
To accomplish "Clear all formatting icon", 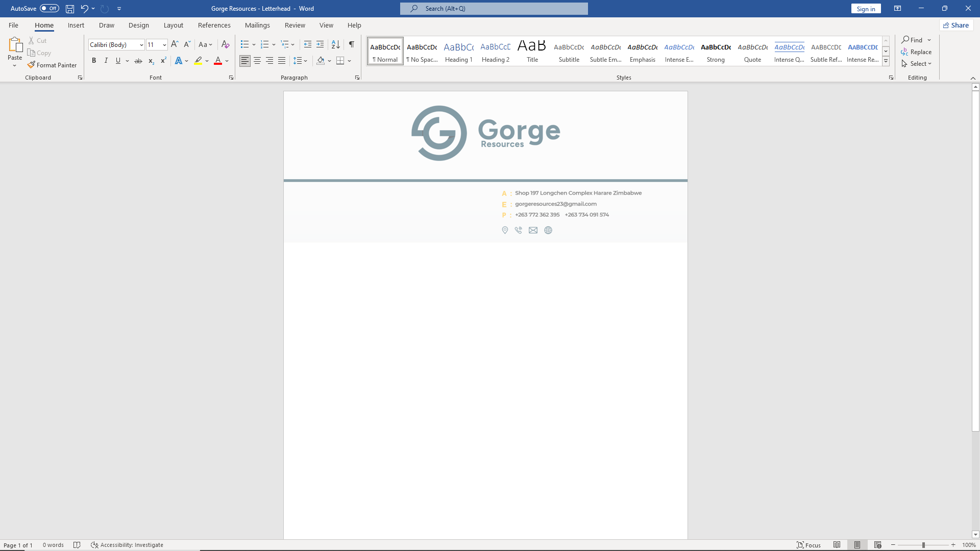I will point(225,44).
